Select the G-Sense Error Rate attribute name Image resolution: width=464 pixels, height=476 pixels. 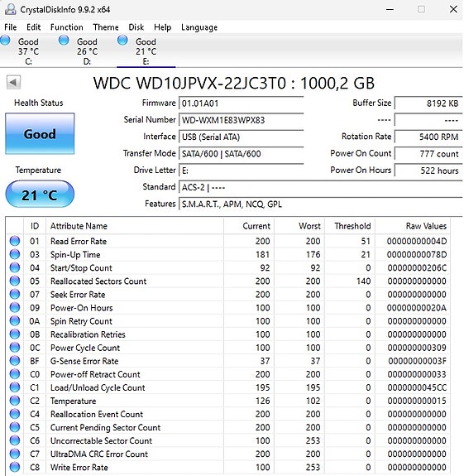pos(84,361)
